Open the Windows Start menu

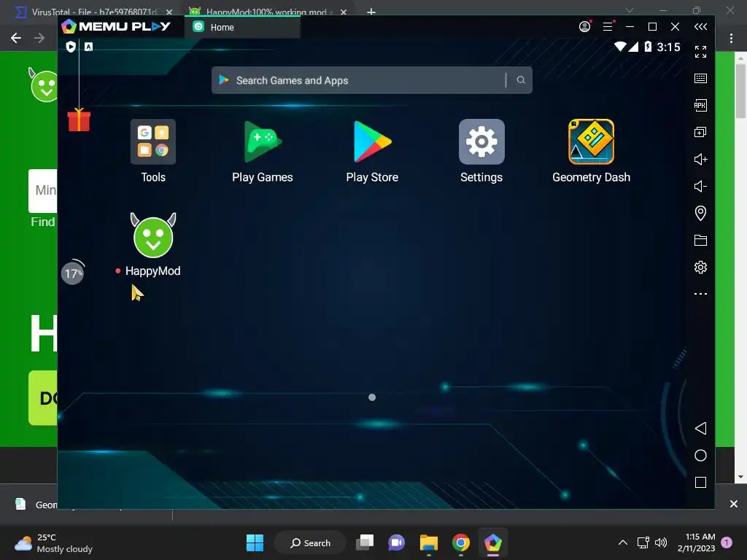point(255,542)
